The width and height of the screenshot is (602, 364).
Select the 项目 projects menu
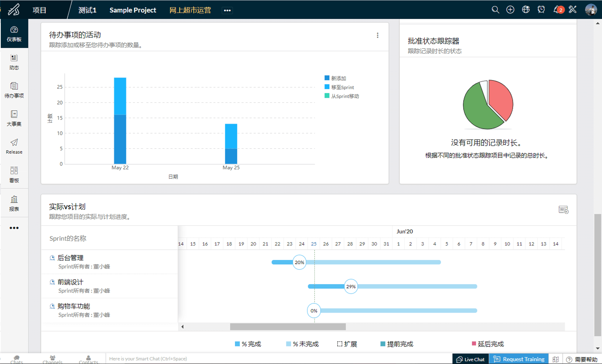(39, 10)
